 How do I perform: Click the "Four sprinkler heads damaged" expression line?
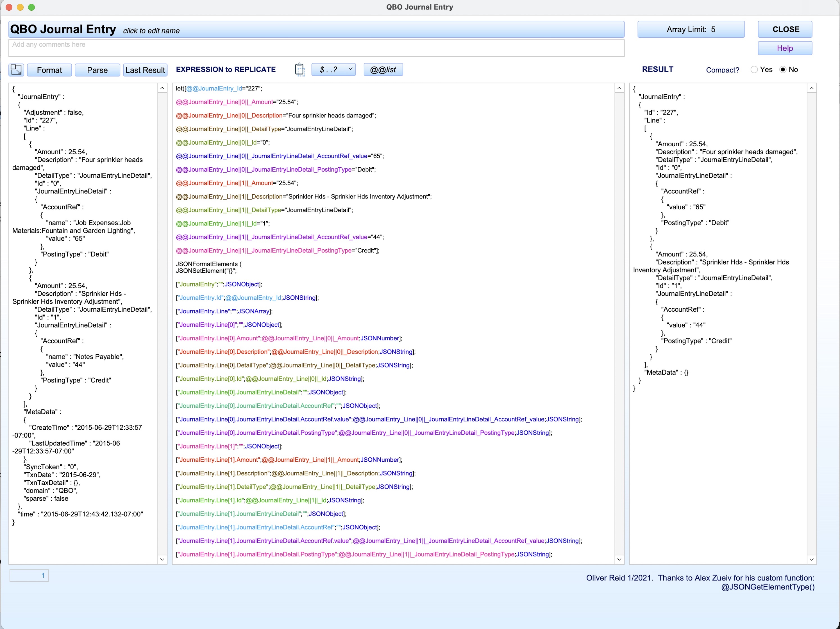pyautogui.click(x=276, y=115)
